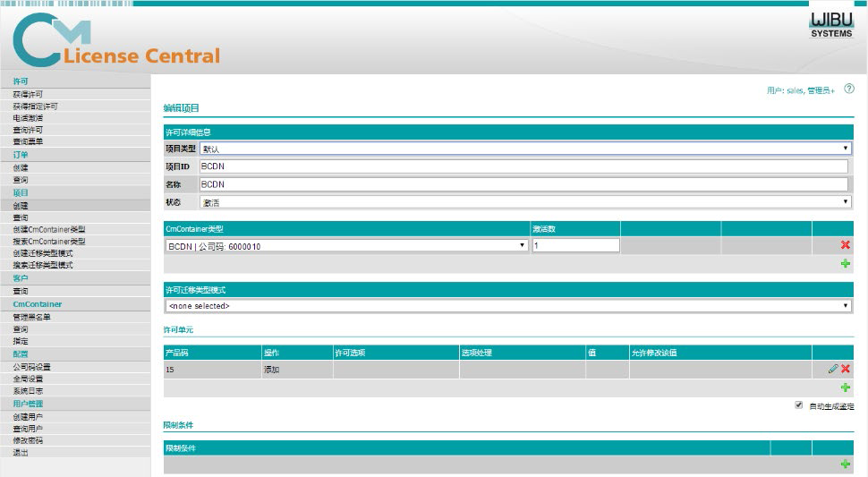Open 修改密码 in the sidebar
This screenshot has height=477, width=868.
tap(28, 440)
